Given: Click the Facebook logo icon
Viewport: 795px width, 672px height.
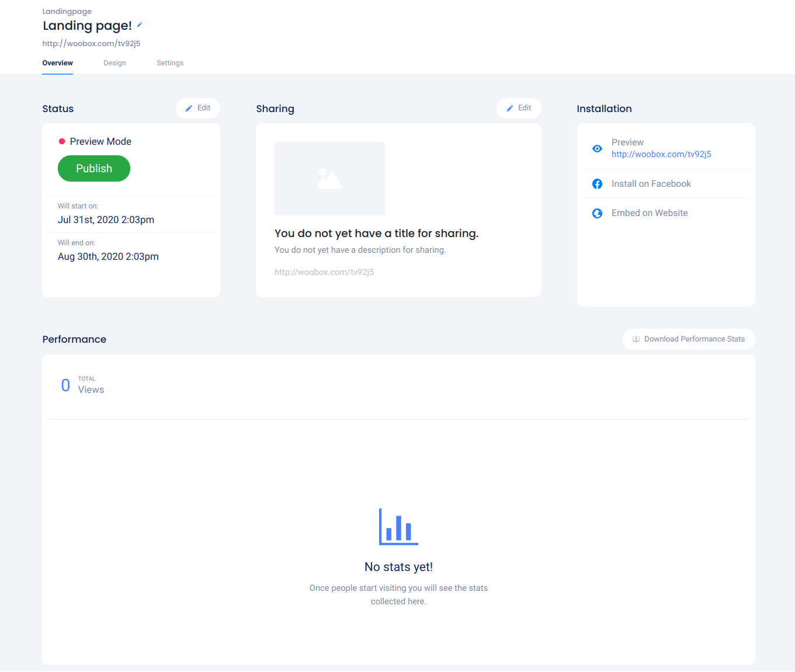Looking at the screenshot, I should coord(597,184).
